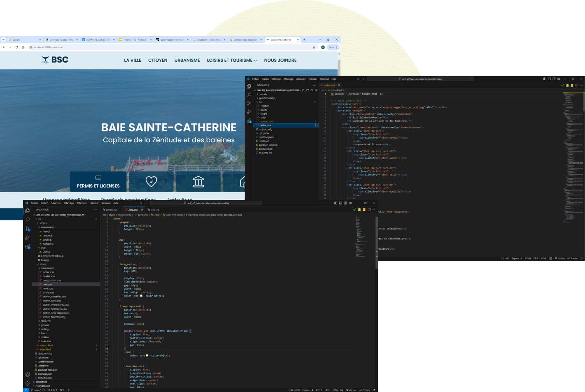Screen dimensions: 585x392
Task: Click PERMIS ET LICENSES card
Action: 98,181
